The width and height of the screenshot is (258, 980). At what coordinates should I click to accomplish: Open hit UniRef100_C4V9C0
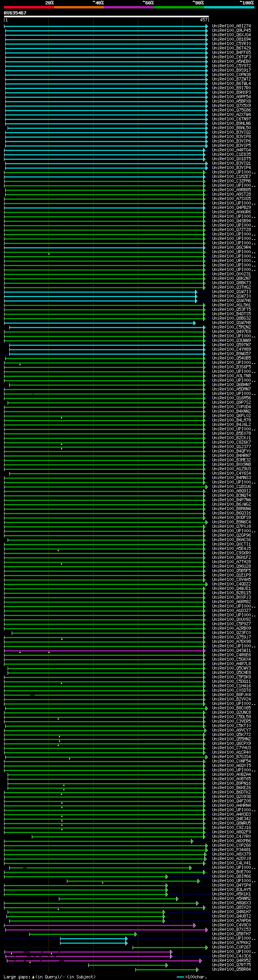231,925
